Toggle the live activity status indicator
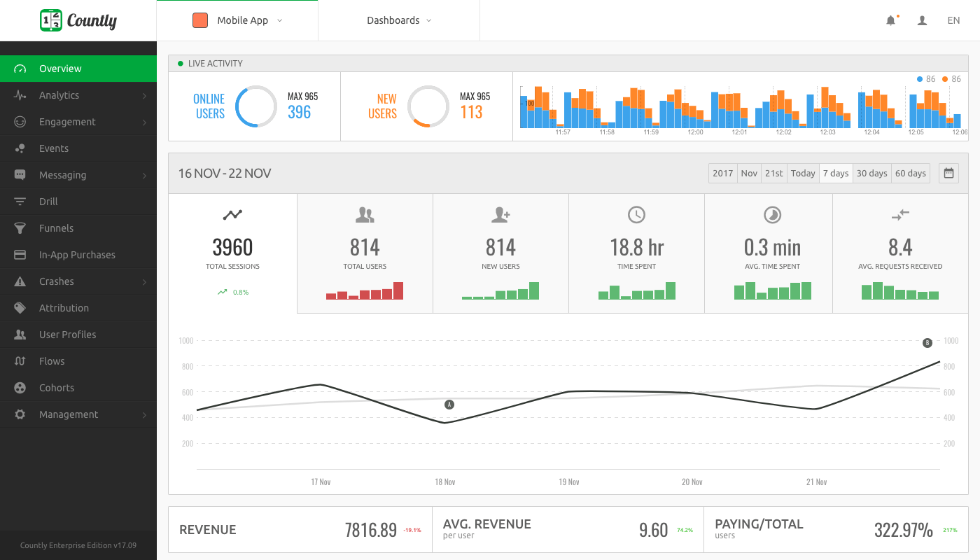The height and width of the screenshot is (560, 980). 180,63
